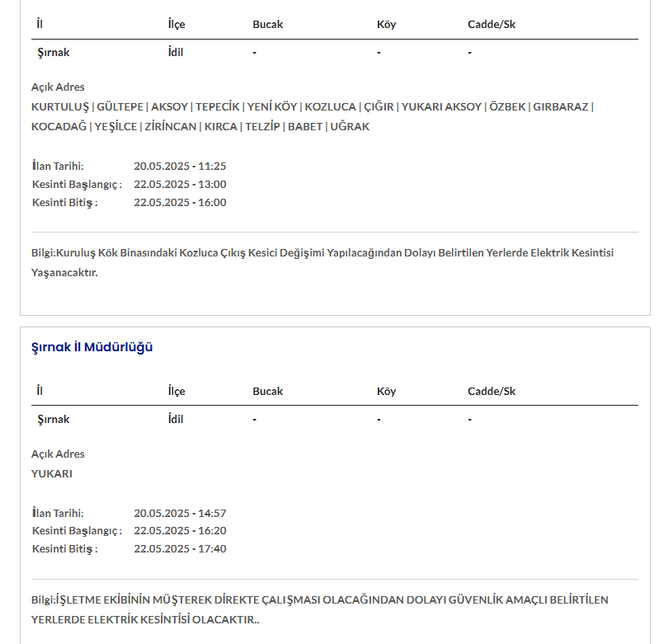Click İdil cell under Şırnak İl Müdürlüğü heading
The width and height of the screenshot is (668, 644).
[x=176, y=419]
